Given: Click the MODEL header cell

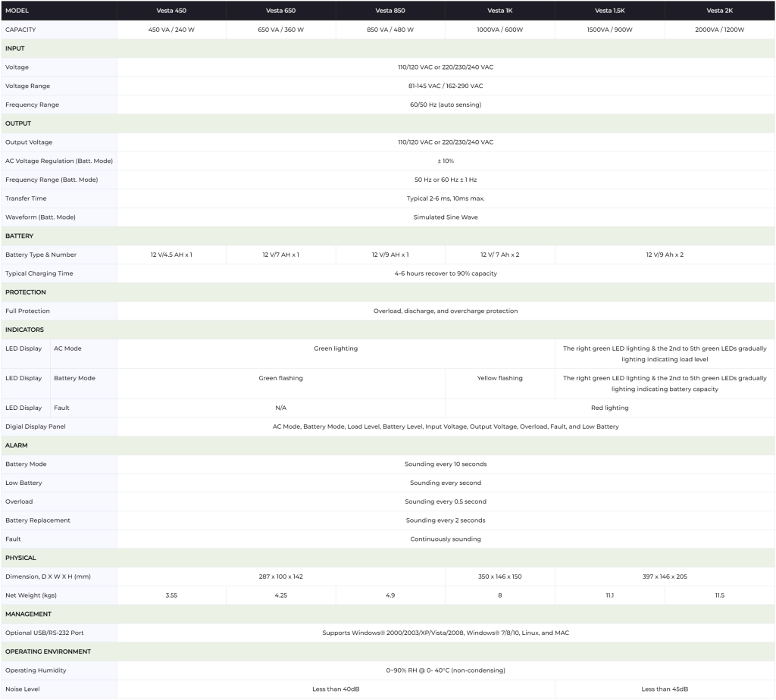Looking at the screenshot, I should 59,11.
